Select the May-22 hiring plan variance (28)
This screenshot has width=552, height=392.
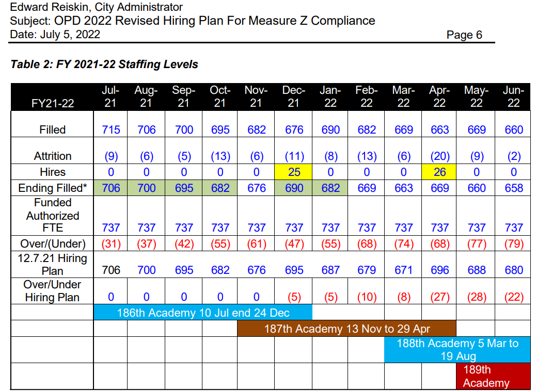point(476,297)
